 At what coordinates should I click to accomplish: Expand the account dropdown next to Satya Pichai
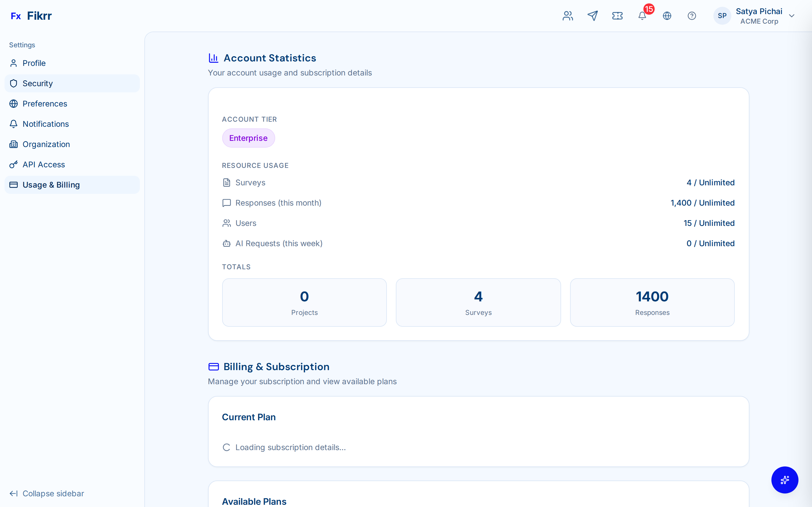[792, 15]
